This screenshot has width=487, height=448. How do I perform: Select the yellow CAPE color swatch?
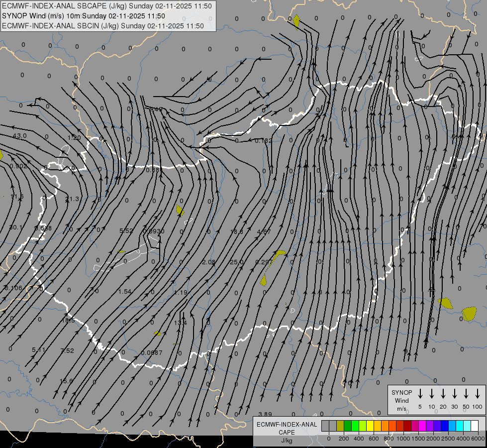370,426
